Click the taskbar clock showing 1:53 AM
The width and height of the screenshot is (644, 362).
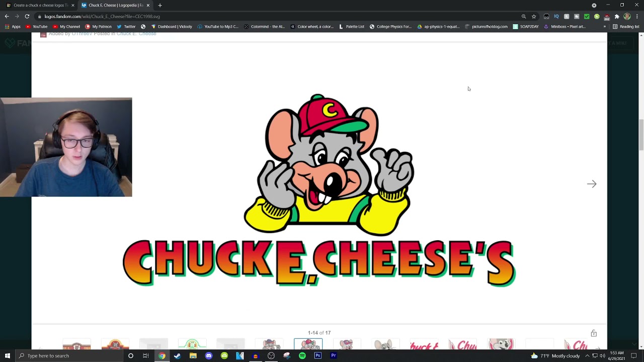coord(617,356)
